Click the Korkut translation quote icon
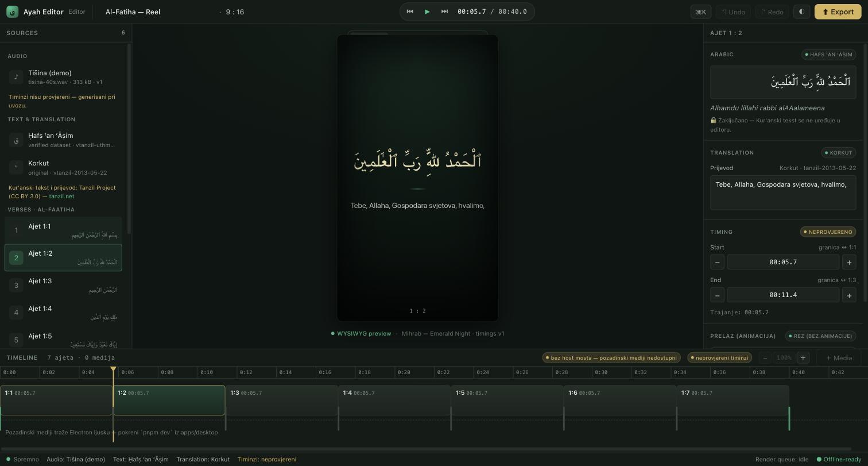Image resolution: width=868 pixels, height=466 pixels. pyautogui.click(x=16, y=167)
